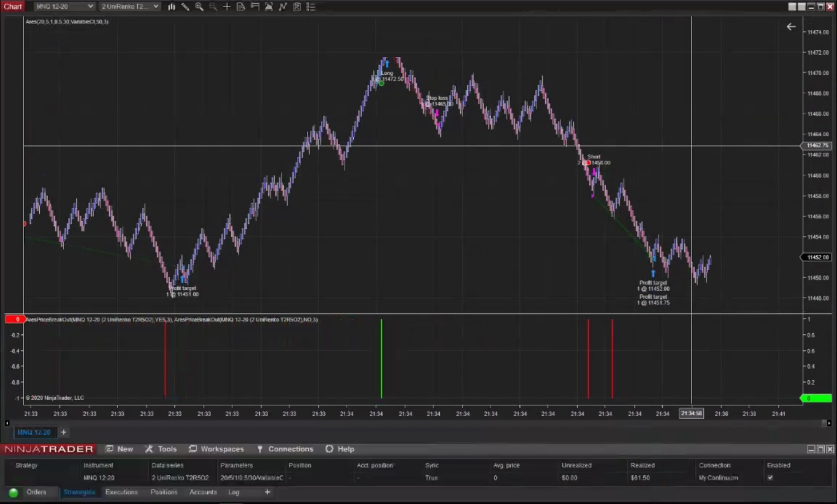The width and height of the screenshot is (837, 504).
Task: Select the MNQ 12-20 chart tab
Action: pyautogui.click(x=34, y=432)
